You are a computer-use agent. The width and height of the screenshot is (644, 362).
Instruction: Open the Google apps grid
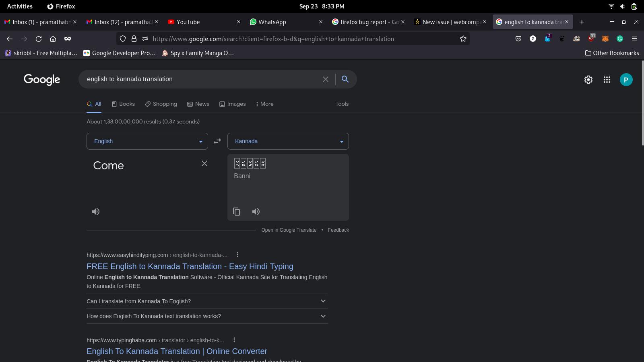coord(607,80)
